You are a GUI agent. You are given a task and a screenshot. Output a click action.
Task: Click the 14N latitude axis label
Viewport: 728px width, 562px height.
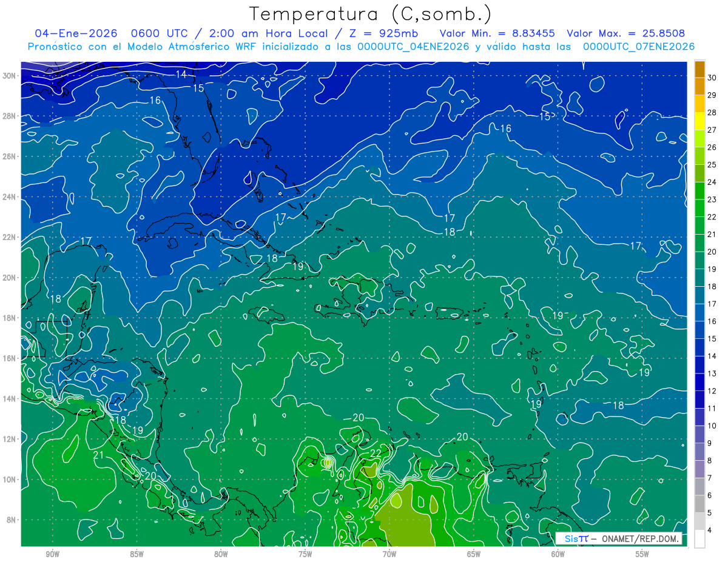(x=10, y=399)
